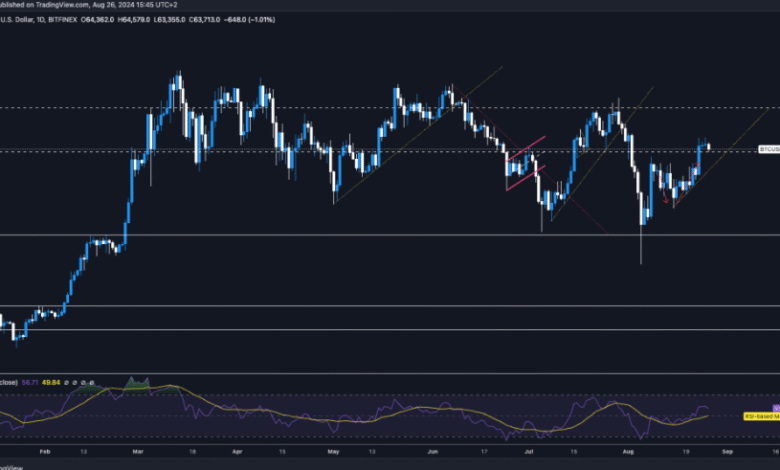Click the 'Aug 26, 2024 15:45 UTC+2' publish timestamp
This screenshot has width=780, height=470.
[x=134, y=4]
